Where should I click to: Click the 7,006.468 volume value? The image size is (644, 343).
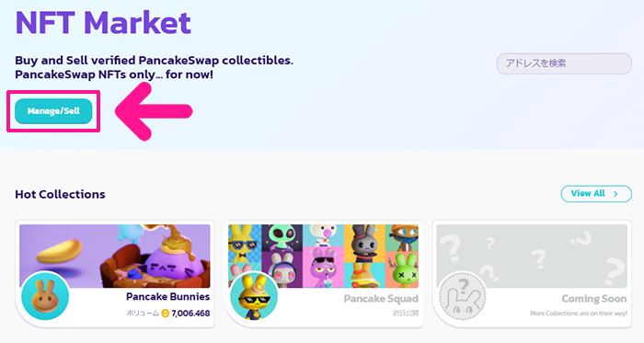[190, 314]
